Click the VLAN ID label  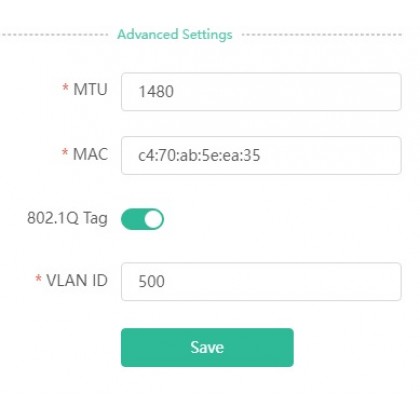tap(77, 280)
